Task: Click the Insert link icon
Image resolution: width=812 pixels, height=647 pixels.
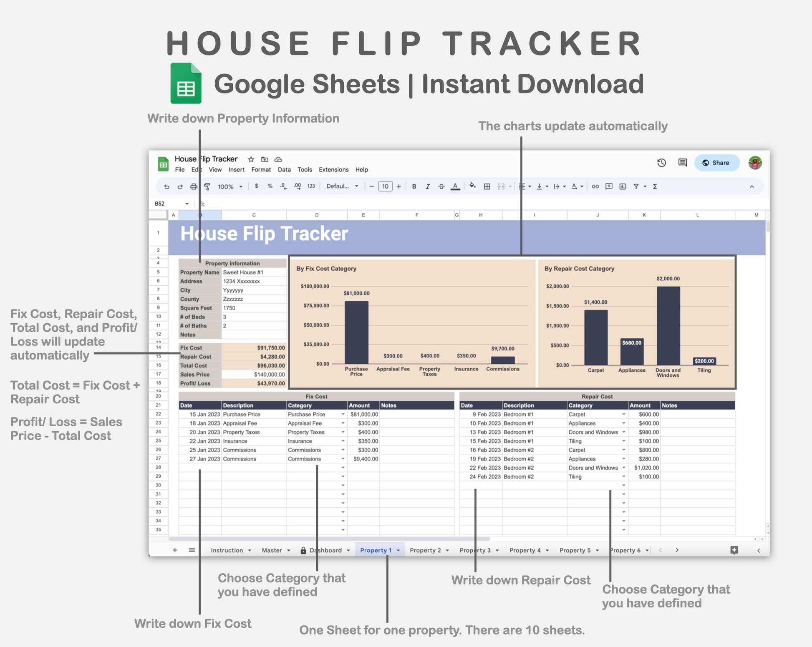Action: (x=595, y=187)
